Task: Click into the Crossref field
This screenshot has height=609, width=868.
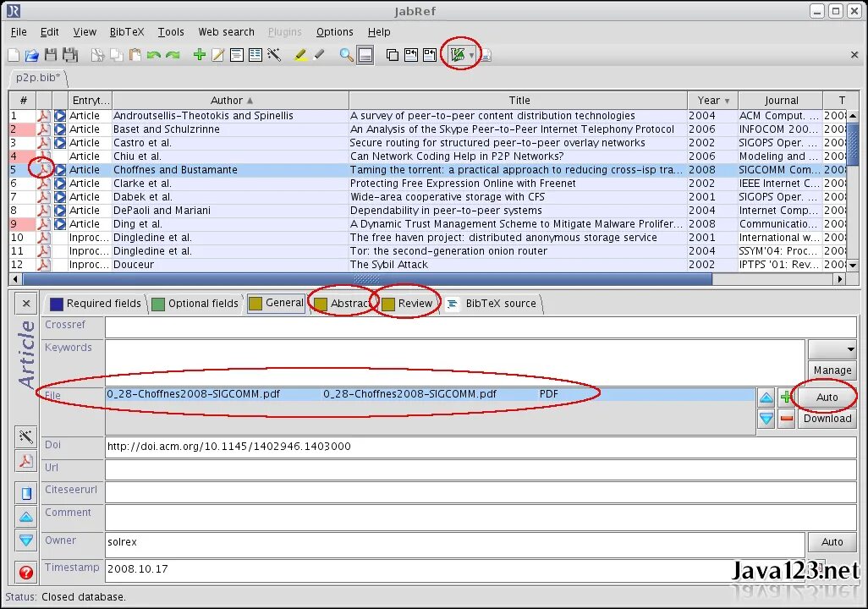Action: click(x=481, y=327)
